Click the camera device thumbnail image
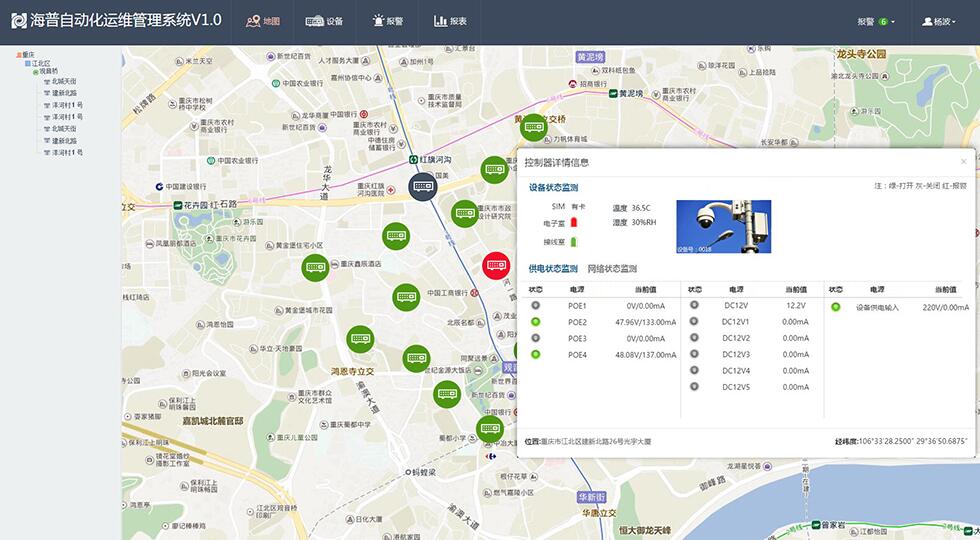This screenshot has width=980, height=540. 724,227
